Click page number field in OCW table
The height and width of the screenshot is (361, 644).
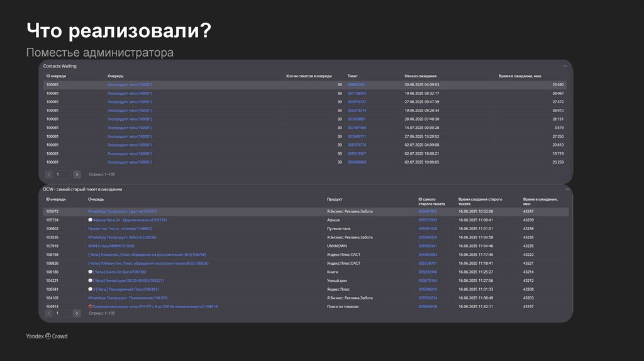pos(62,313)
